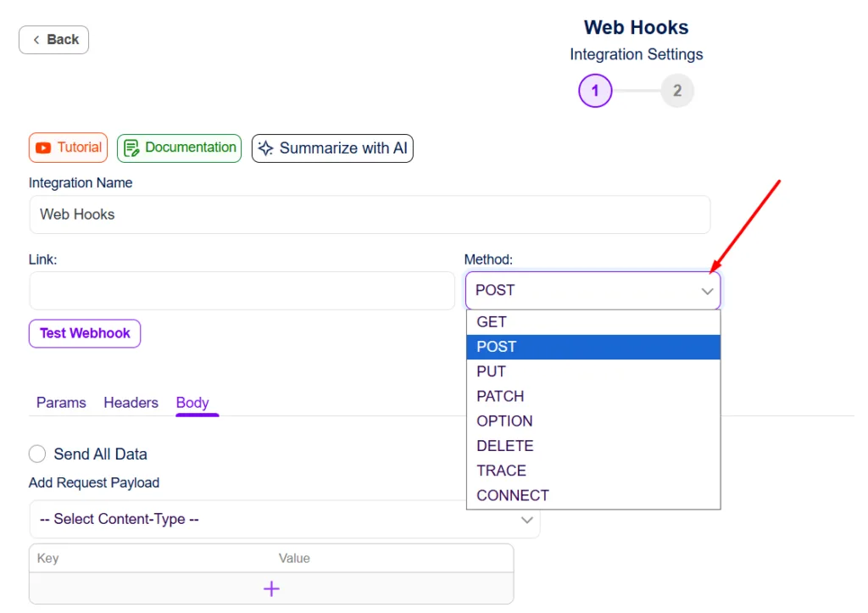Click the Content-Type dropdown chevron arrow
The width and height of the screenshot is (868, 613).
click(526, 520)
